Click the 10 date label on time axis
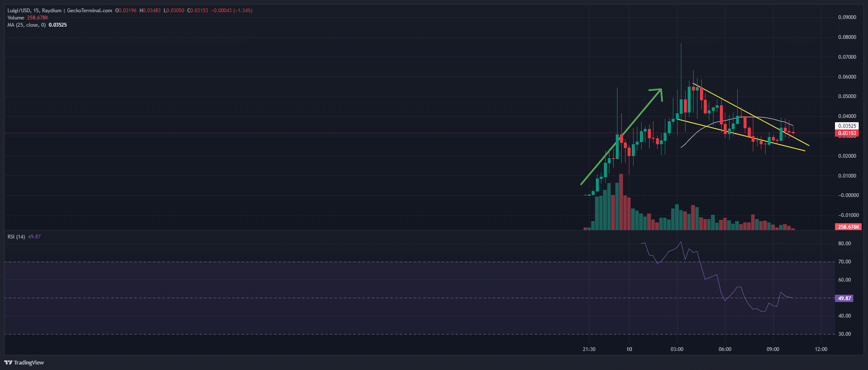 click(x=629, y=349)
